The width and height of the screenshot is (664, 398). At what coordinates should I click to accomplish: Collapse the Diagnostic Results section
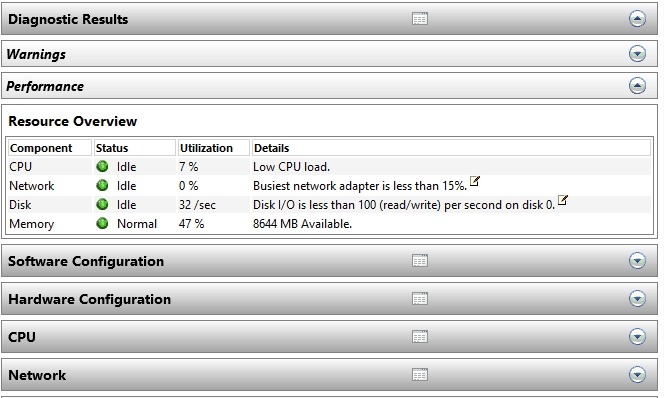637,19
